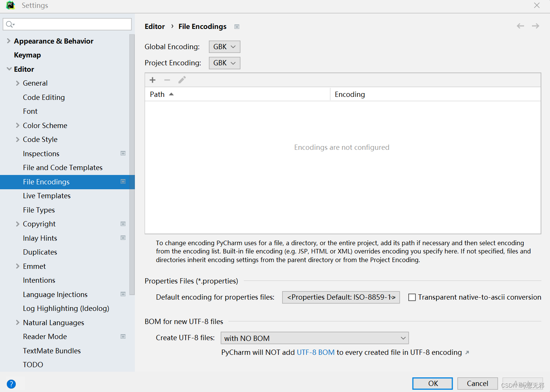Screen dimensions: 550x392
Task: Click the project icon beside Language Injections
Action: tap(123, 294)
